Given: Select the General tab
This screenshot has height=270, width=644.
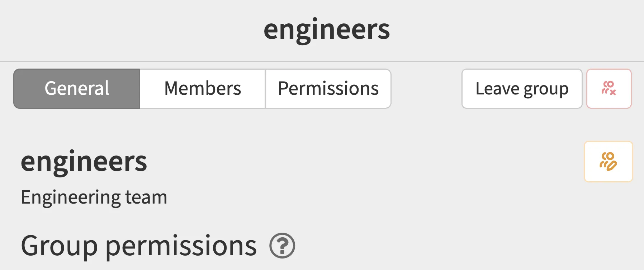Looking at the screenshot, I should click(77, 89).
